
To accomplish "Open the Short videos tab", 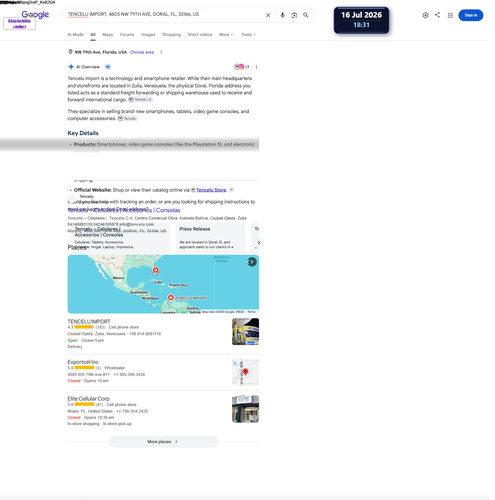I will pyautogui.click(x=200, y=35).
